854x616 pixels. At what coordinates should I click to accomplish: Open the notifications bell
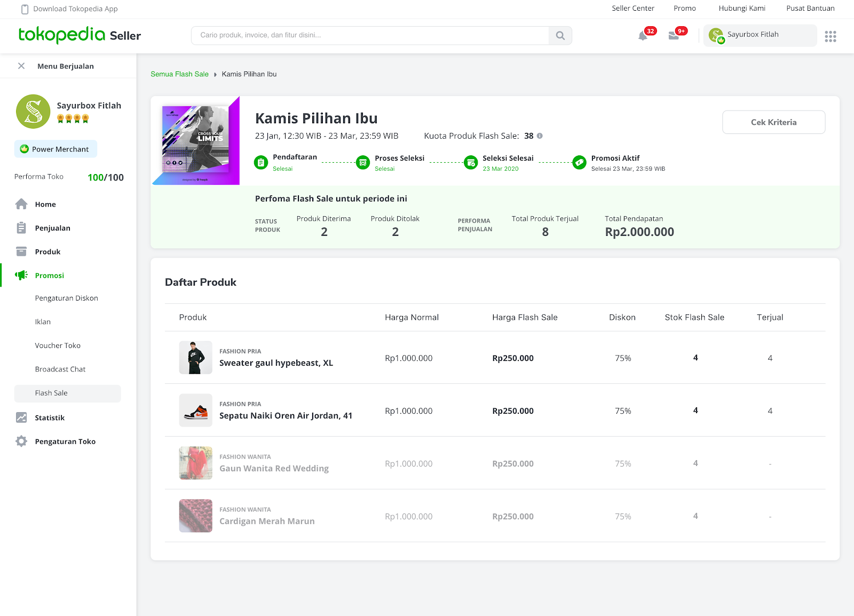643,35
